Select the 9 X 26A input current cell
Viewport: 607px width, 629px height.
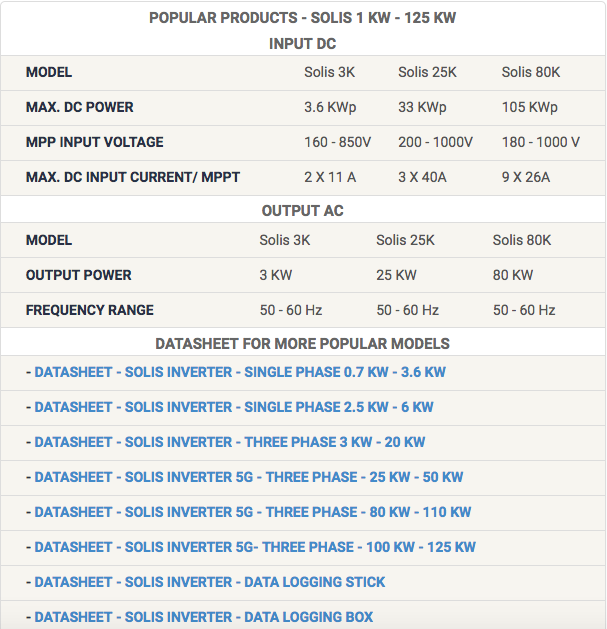(x=526, y=177)
